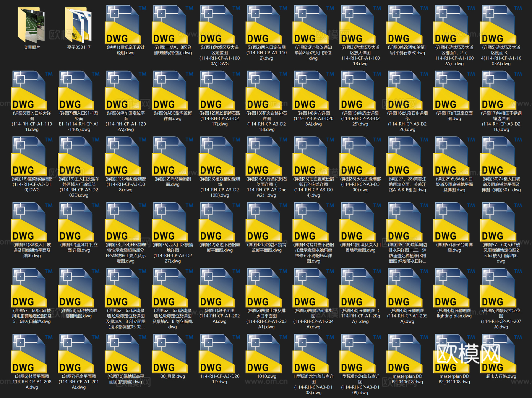This screenshot has width=532, height=398.
Task: Select (总图6)材质平面图 DWG icon
Action: (29, 354)
